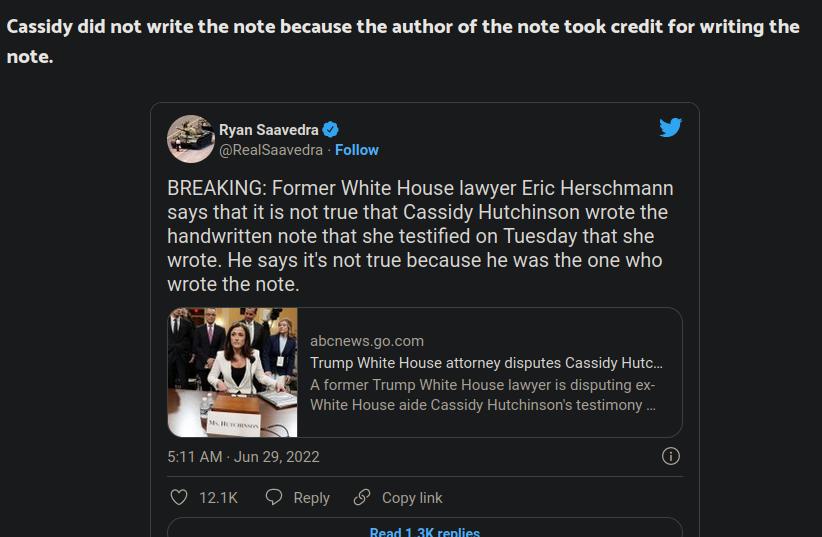Follow @RealSaavedra via the Follow link

tap(356, 150)
